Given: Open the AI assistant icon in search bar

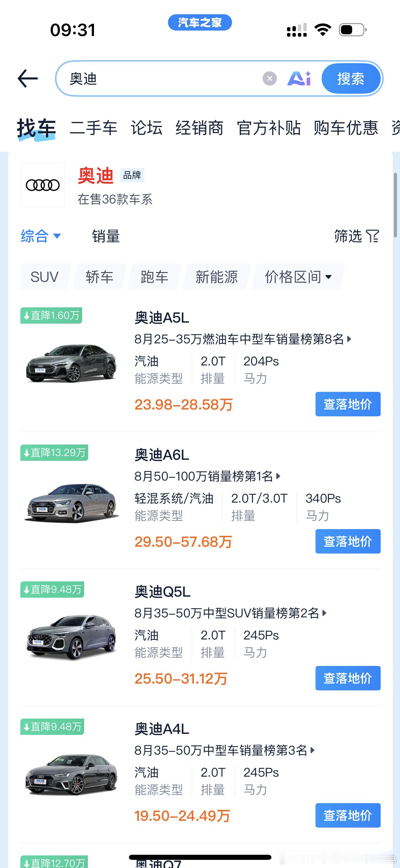Looking at the screenshot, I should pos(299,79).
